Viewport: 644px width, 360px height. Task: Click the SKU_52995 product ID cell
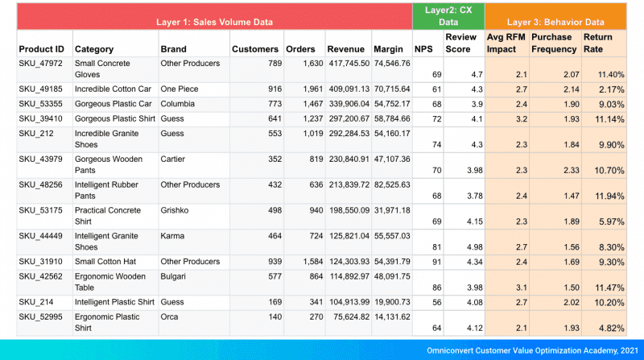click(x=39, y=317)
